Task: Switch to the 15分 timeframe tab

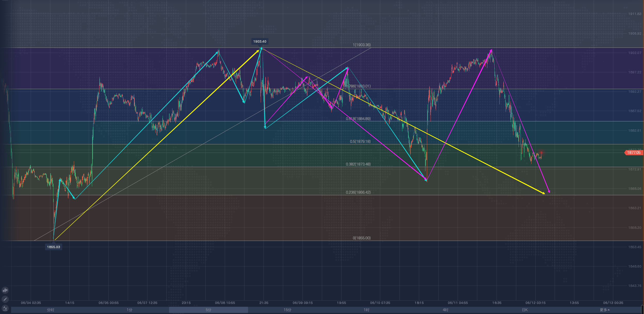Action: tap(288, 310)
